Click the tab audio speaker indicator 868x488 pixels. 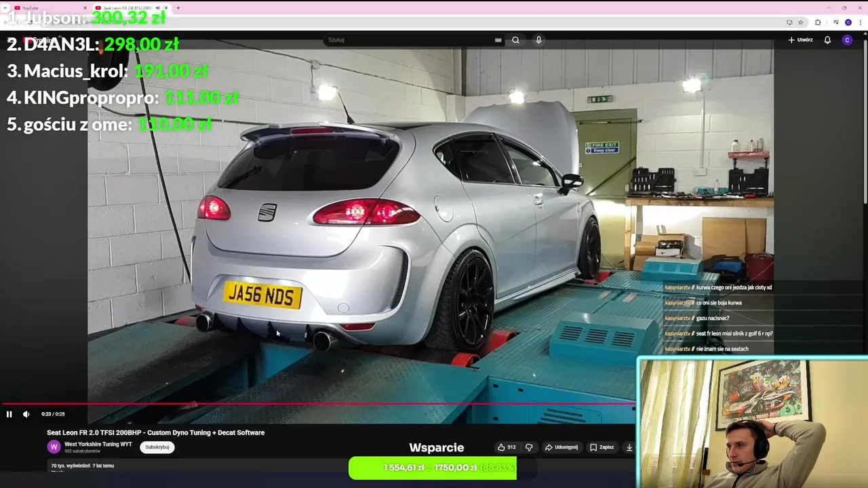click(158, 8)
